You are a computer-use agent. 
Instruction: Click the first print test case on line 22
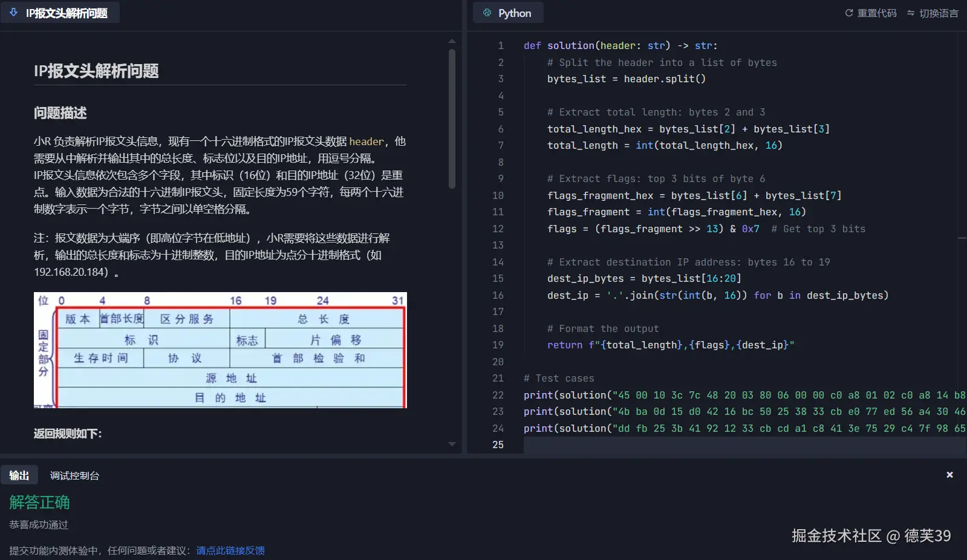pyautogui.click(x=744, y=395)
